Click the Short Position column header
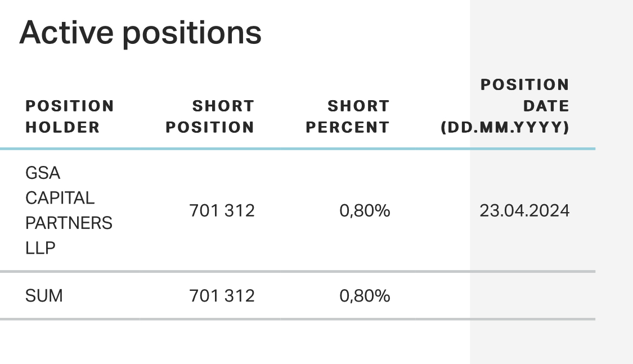 click(x=210, y=116)
